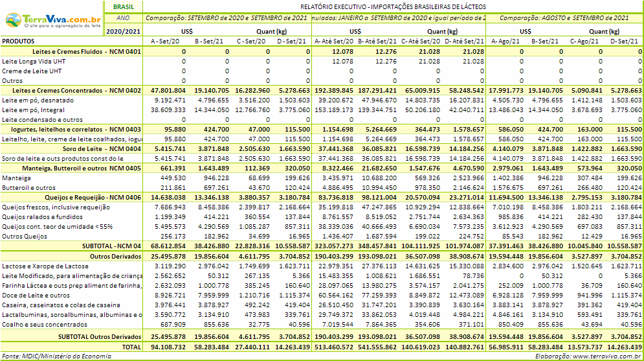644x361 pixels.
Task: Click column header B - Set/21 in first group
Action: tap(209, 41)
